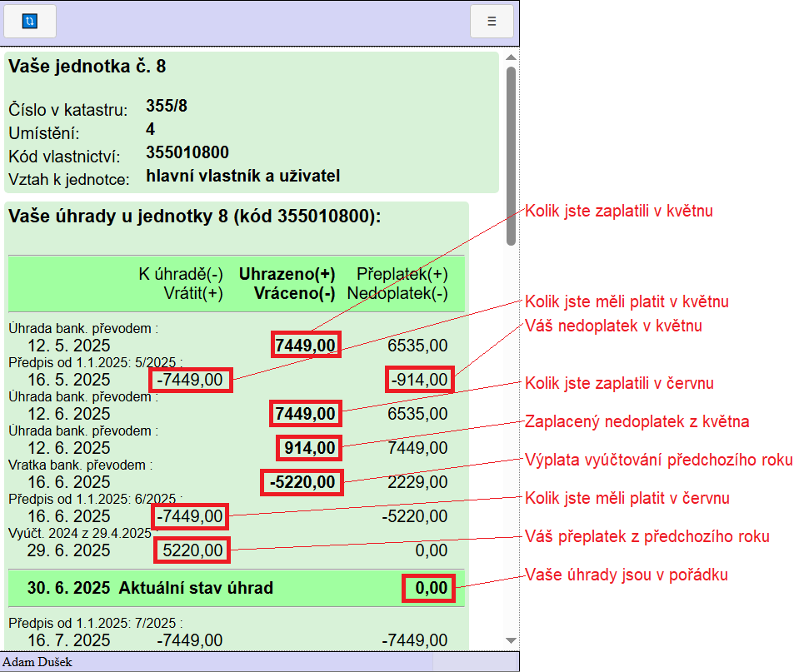The height and width of the screenshot is (672, 794).
Task: Click the 'Přeplatek(+) Nedoplatek(-)' column header
Action: coord(397,284)
